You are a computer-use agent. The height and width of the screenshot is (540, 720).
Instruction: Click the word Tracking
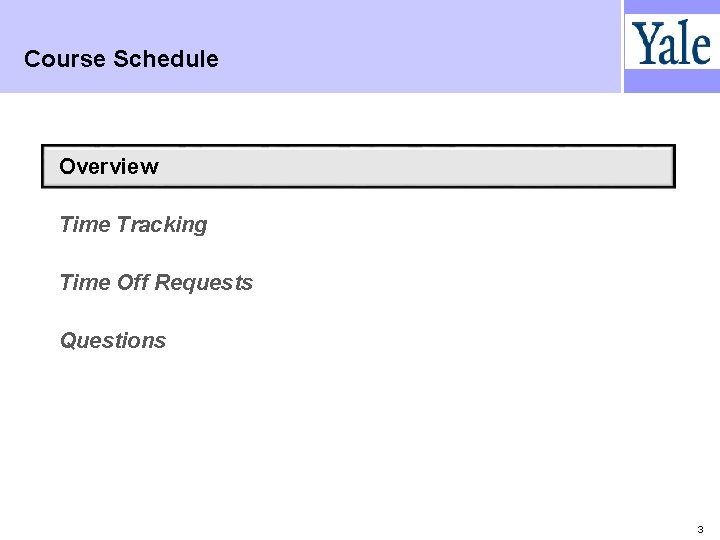(162, 225)
